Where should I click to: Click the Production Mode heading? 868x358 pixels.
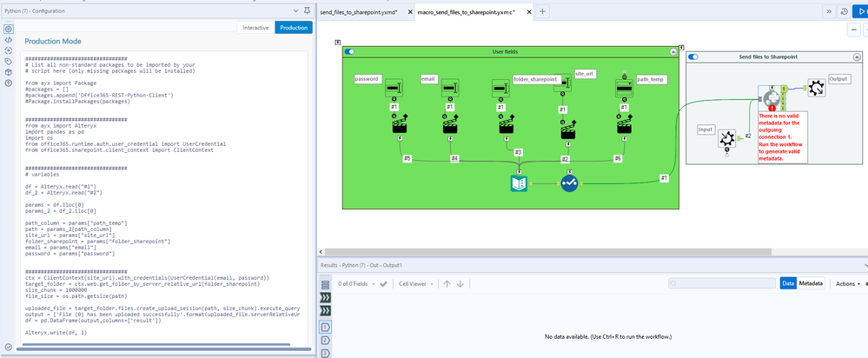pos(53,42)
